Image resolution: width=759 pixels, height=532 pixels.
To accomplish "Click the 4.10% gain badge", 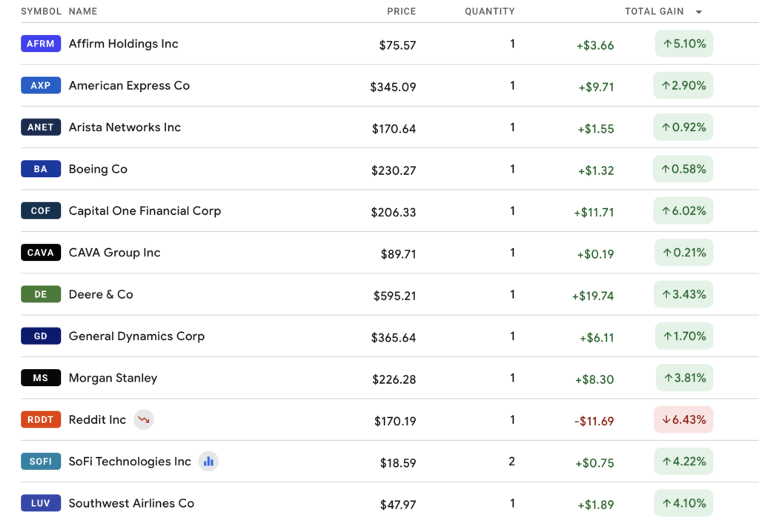I will (x=683, y=503).
